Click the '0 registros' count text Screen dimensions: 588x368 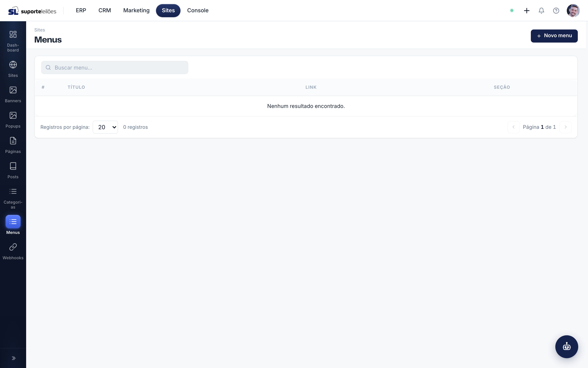pos(135,127)
